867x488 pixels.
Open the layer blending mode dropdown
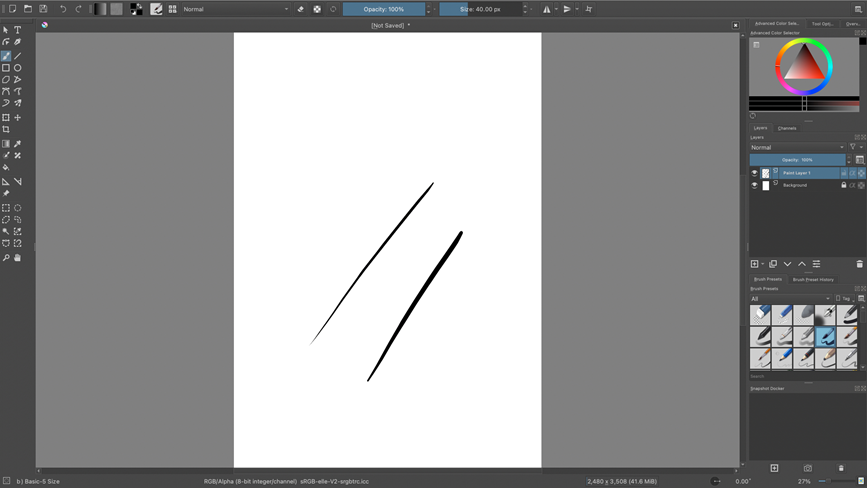point(797,147)
